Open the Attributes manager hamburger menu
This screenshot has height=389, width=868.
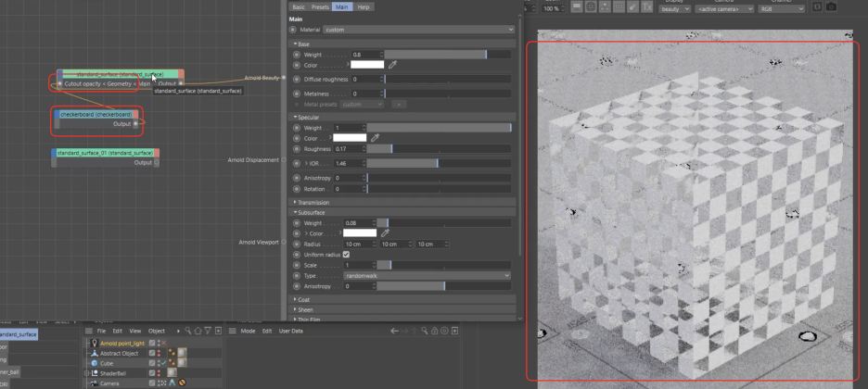point(233,331)
